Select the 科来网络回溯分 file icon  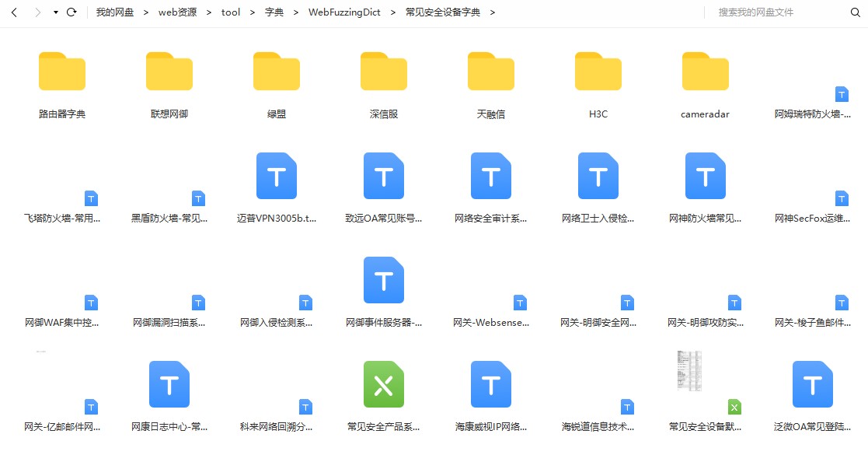pyautogui.click(x=305, y=407)
